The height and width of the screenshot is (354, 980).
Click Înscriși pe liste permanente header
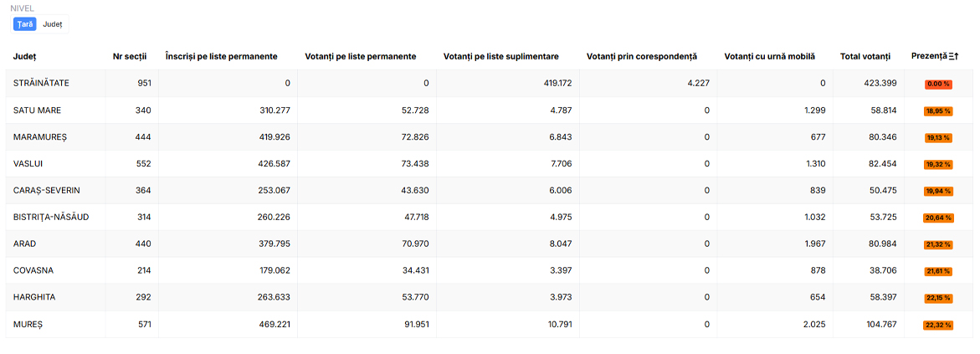pos(221,56)
